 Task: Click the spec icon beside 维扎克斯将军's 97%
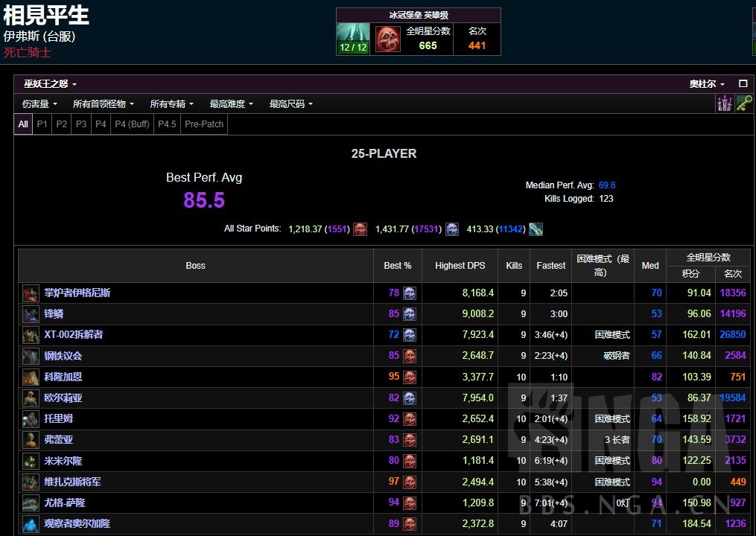click(408, 482)
